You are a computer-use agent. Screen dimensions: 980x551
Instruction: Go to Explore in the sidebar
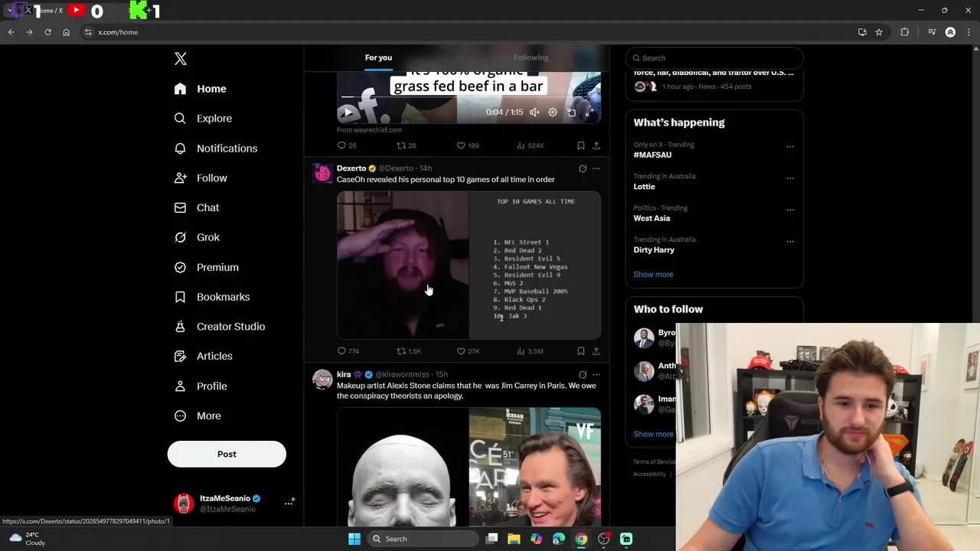coord(203,119)
